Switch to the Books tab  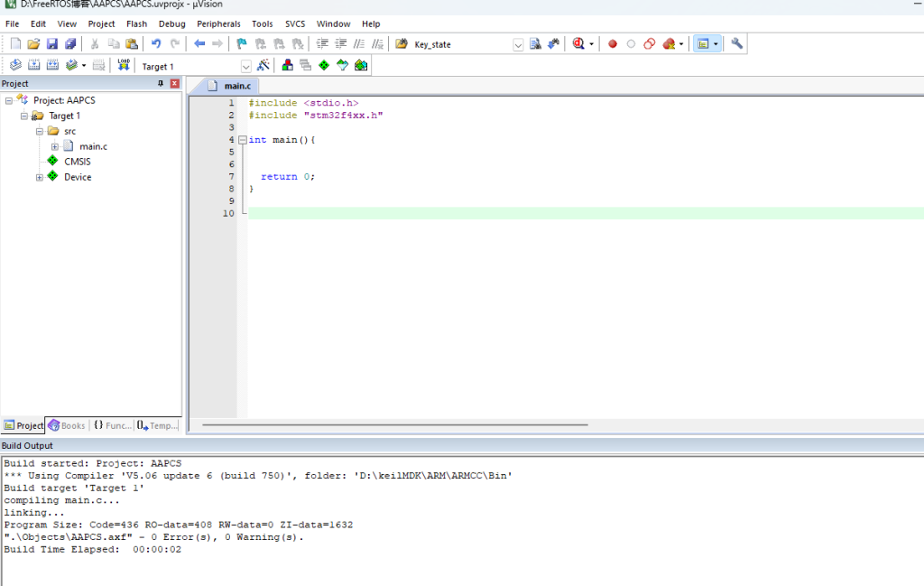68,425
